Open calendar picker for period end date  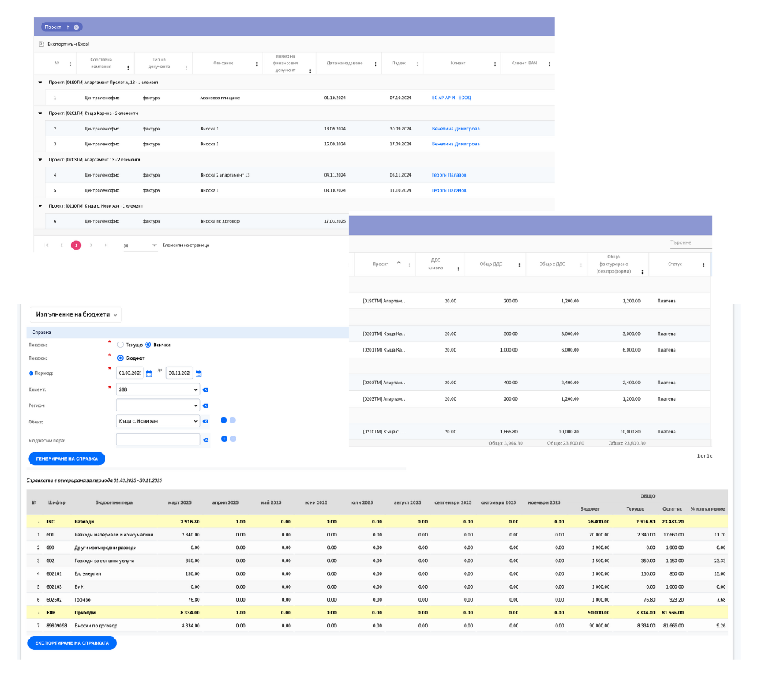pyautogui.click(x=198, y=373)
